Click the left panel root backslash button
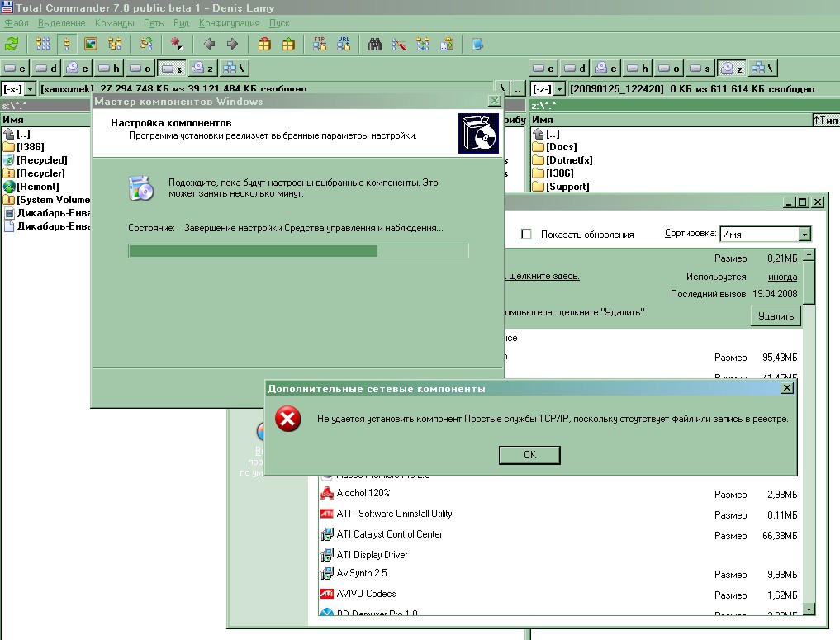The height and width of the screenshot is (640, 840). click(501, 89)
